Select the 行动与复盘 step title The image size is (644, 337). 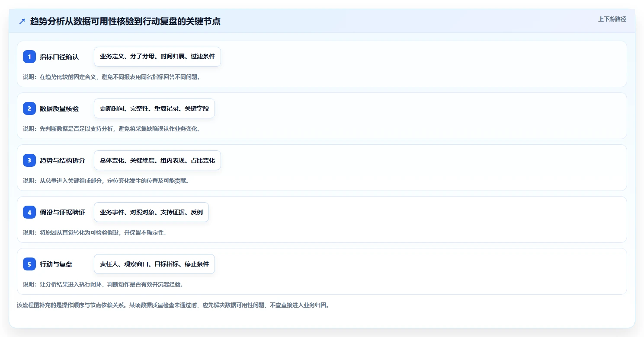tap(56, 264)
